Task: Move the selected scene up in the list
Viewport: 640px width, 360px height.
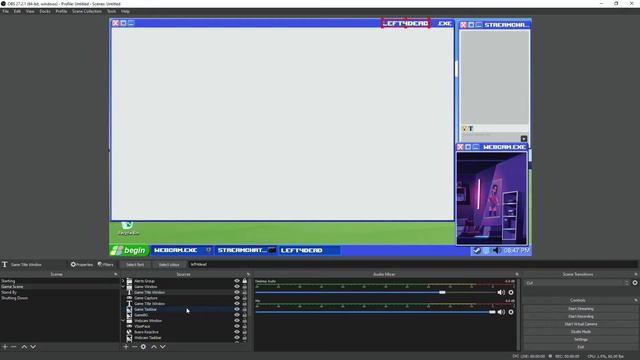Action: (24, 347)
